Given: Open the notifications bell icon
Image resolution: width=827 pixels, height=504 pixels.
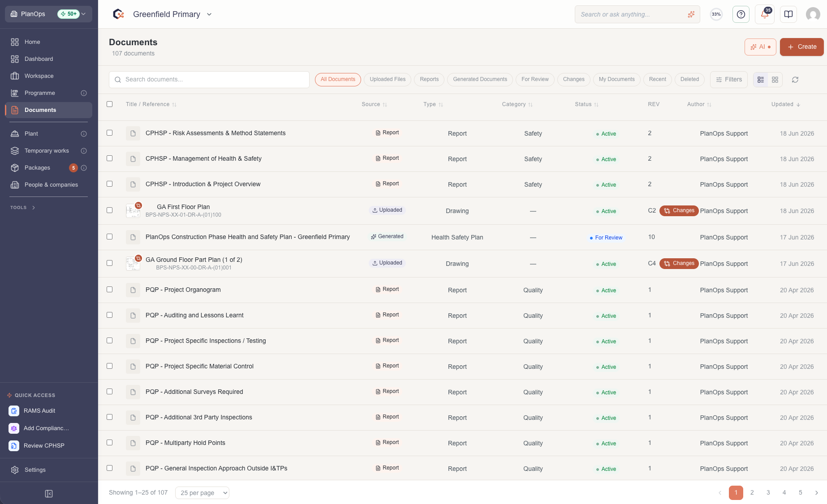Looking at the screenshot, I should click(x=765, y=14).
